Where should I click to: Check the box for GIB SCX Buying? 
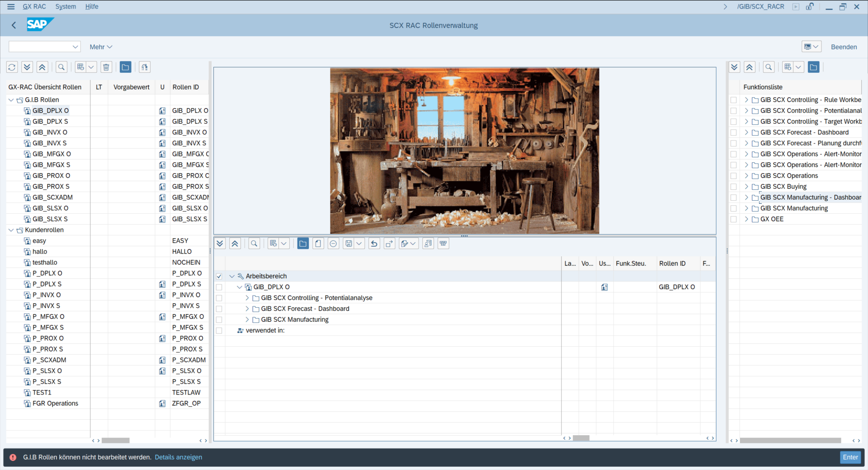pos(734,187)
